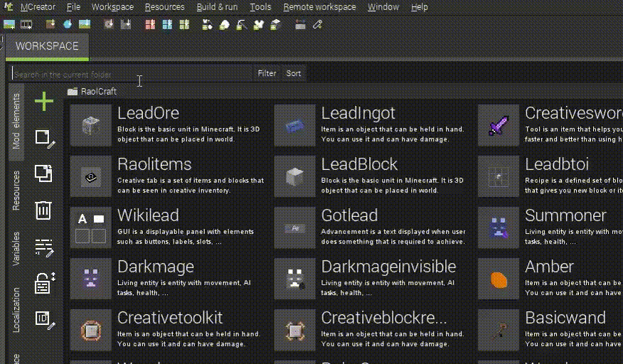Click the MCreator logo icon
The width and height of the screenshot is (623, 364).
point(8,7)
